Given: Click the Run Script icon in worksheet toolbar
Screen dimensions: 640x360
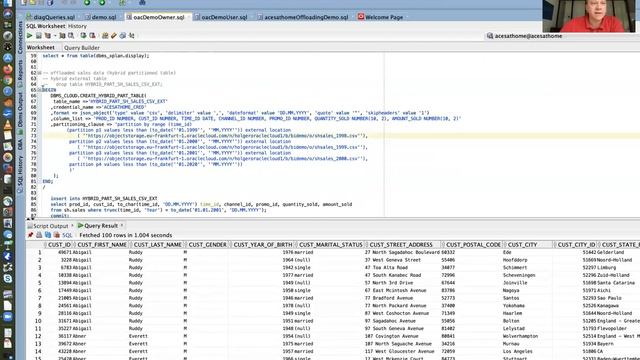Looking at the screenshot, I should [38, 36].
